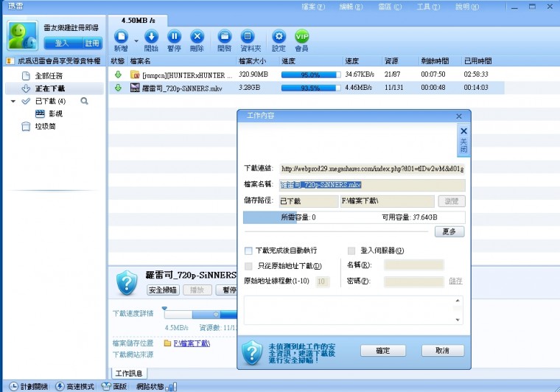Click the 檔案名稱 filename field in dialog
Viewport: 560px width, 392px height.
click(372, 184)
